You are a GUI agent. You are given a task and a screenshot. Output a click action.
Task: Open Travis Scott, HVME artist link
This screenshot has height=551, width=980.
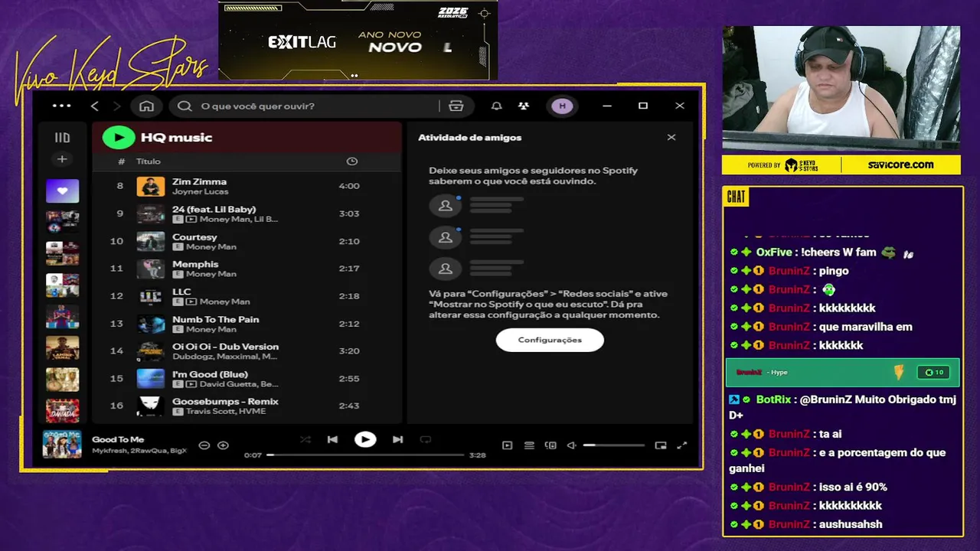(226, 412)
